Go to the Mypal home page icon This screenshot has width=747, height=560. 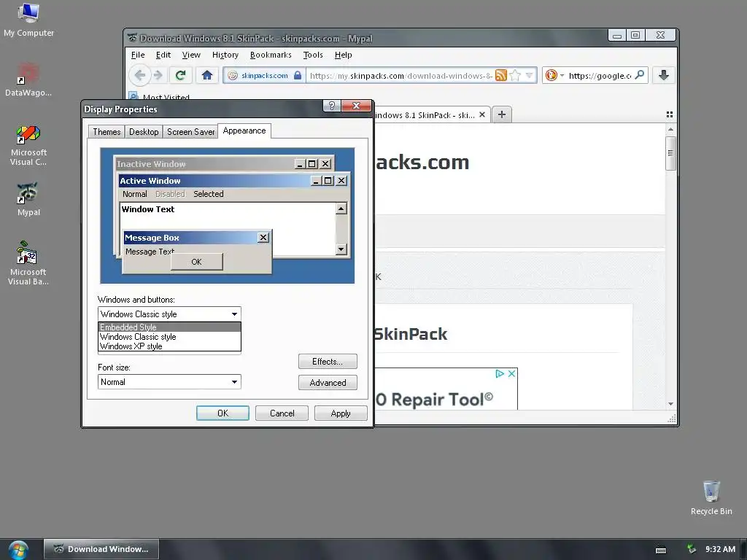point(206,75)
